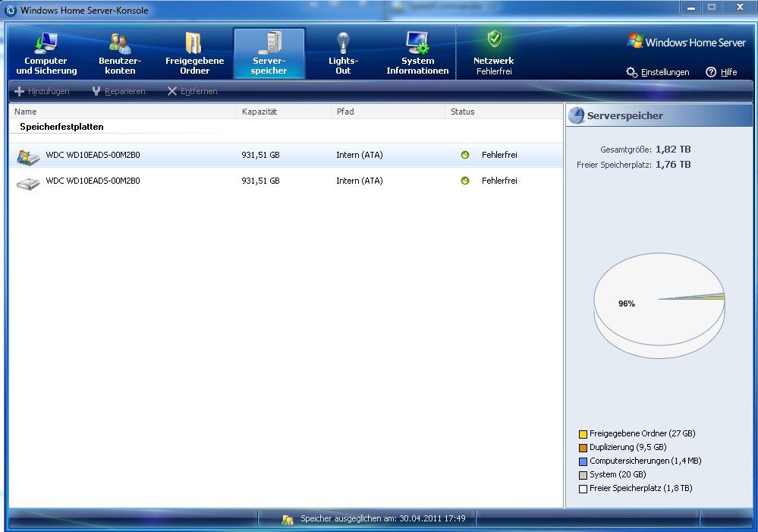This screenshot has width=758, height=532.
Task: Click the storage balancing icon in status bar
Action: (x=288, y=519)
